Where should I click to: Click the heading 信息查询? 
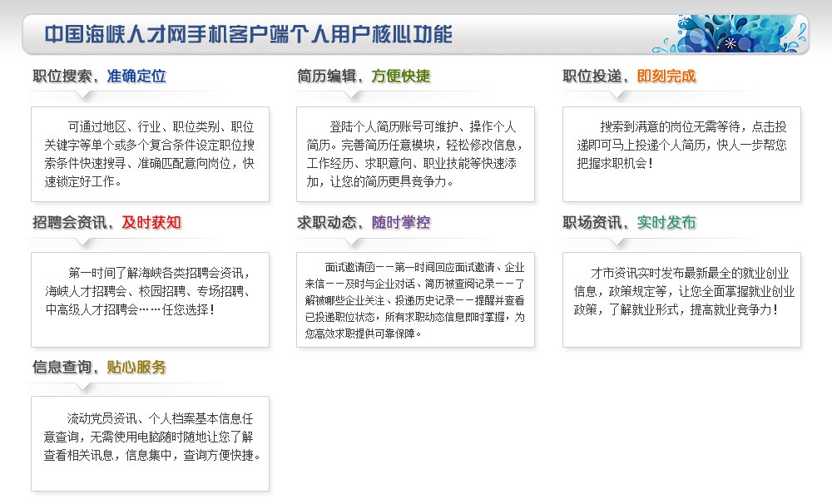(62, 367)
